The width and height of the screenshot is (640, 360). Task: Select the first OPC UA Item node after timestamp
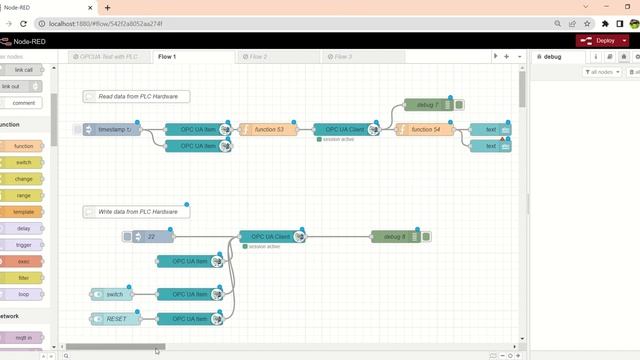(x=198, y=129)
